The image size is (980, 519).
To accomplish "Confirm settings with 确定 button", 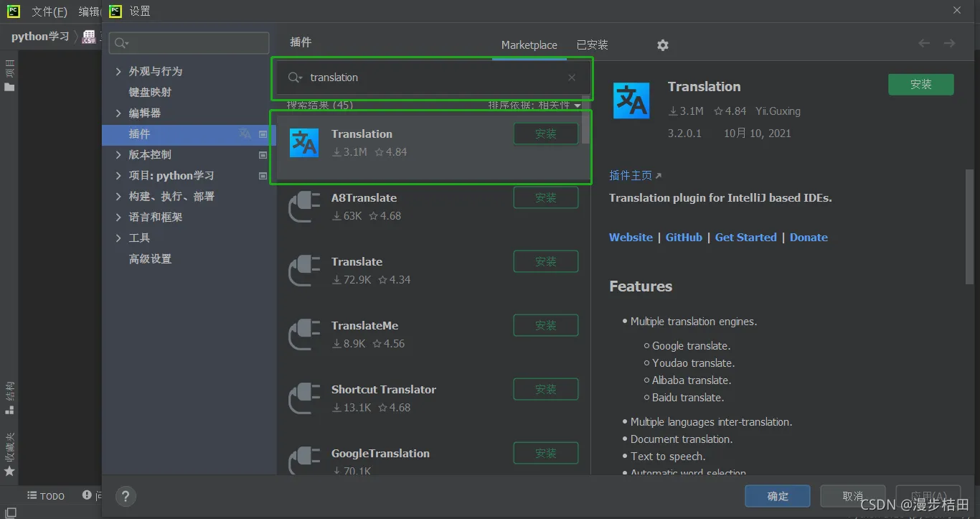I will 778,496.
